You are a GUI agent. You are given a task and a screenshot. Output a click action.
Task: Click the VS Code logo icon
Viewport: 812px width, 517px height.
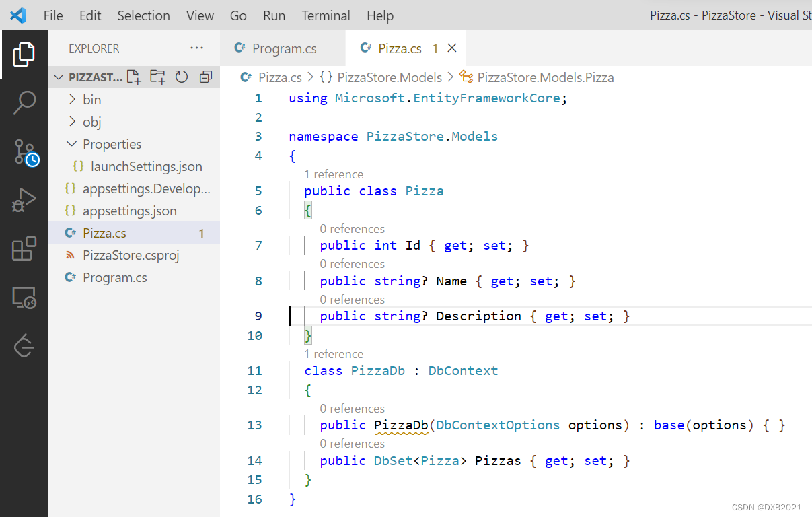point(18,15)
